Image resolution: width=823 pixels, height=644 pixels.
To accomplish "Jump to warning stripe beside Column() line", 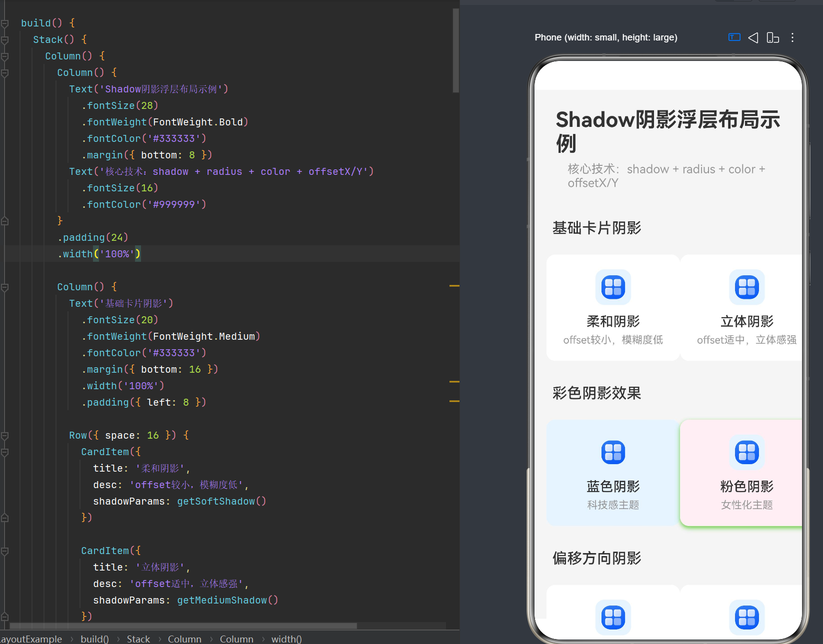I will click(454, 286).
